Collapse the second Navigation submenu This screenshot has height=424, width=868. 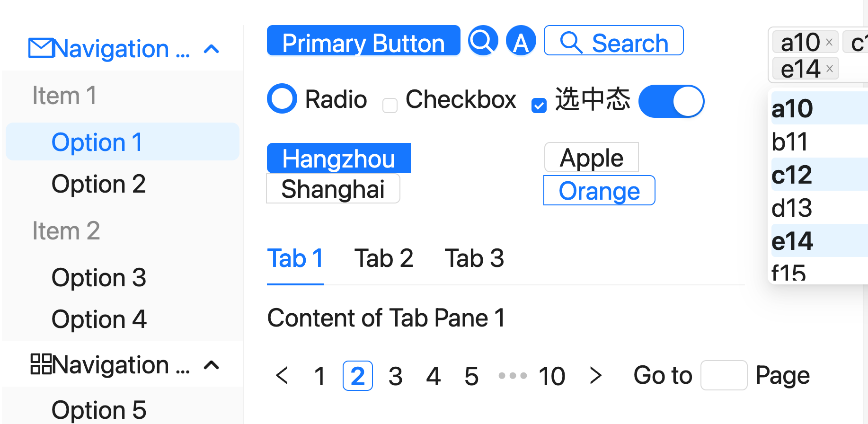pyautogui.click(x=212, y=365)
